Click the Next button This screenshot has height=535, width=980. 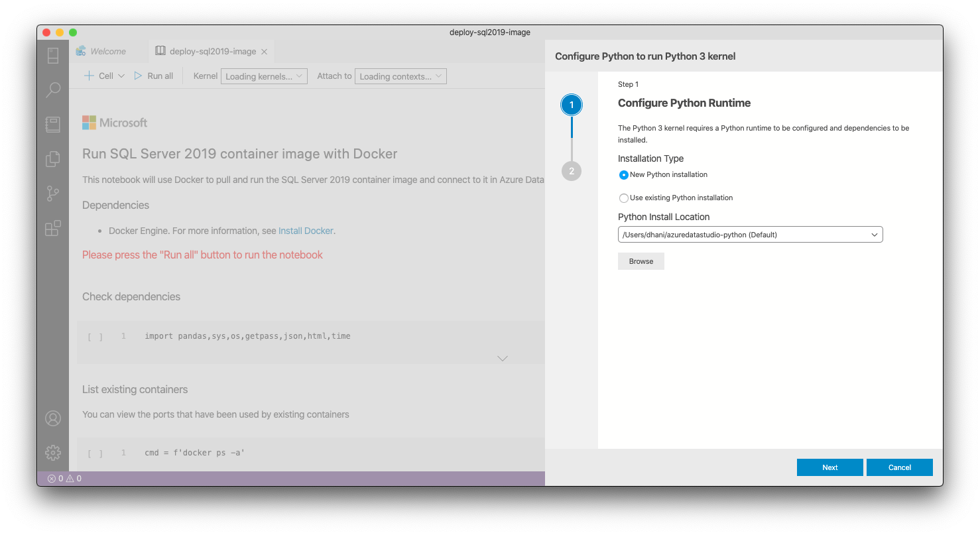(829, 467)
